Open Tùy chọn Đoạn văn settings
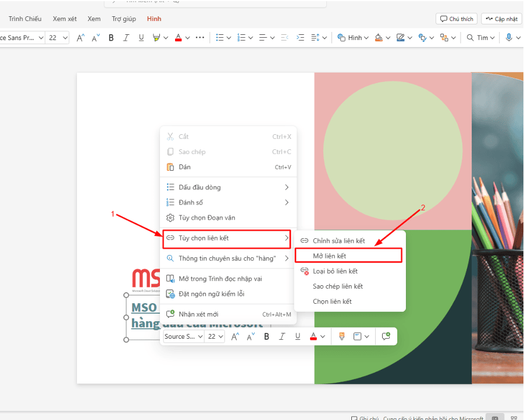Image resolution: width=524 pixels, height=420 pixels. click(229, 218)
